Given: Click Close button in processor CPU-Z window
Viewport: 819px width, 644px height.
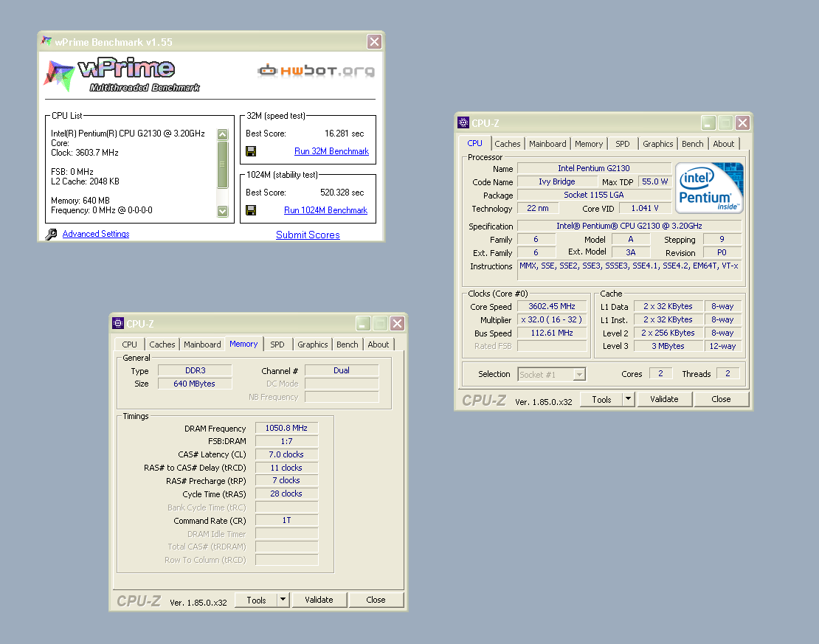Looking at the screenshot, I should tap(721, 399).
